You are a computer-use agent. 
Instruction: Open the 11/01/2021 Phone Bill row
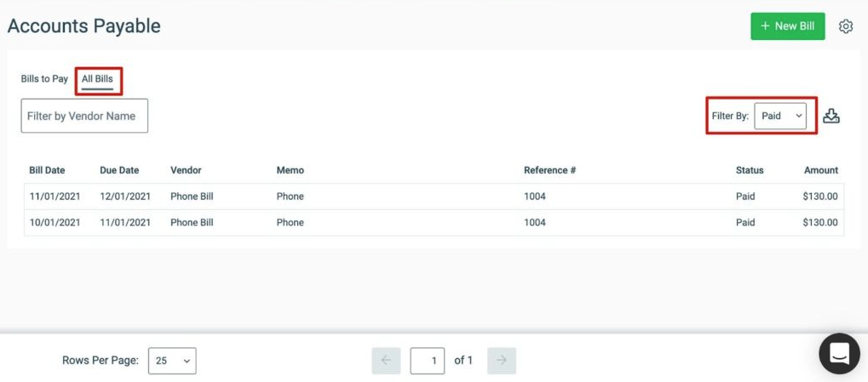pos(434,197)
